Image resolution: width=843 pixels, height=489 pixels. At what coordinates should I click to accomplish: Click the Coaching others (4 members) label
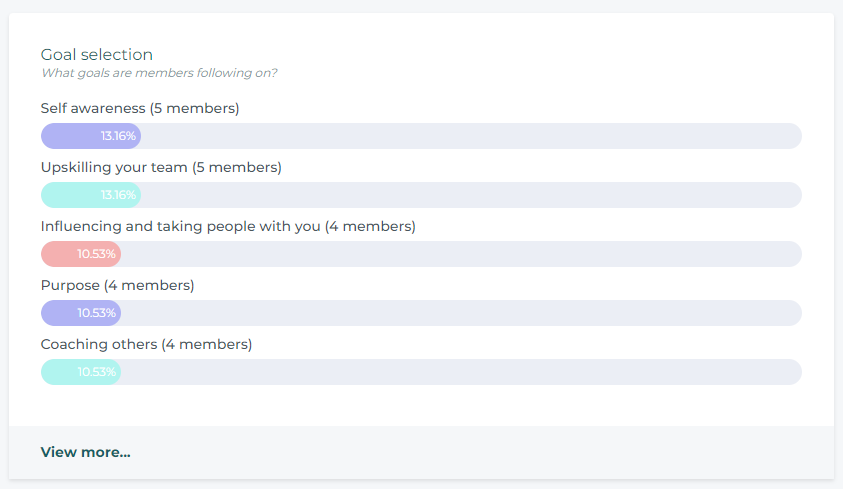click(146, 344)
